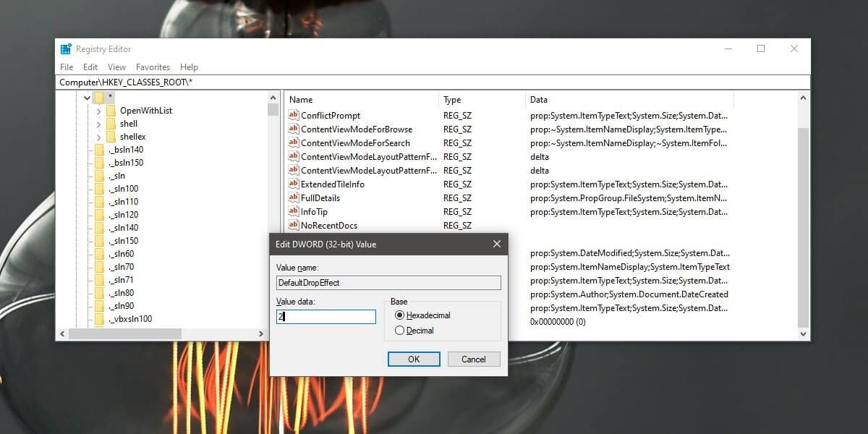Click the folder icon of shellex key
Viewport: 868px width, 434px height.
pos(111,137)
